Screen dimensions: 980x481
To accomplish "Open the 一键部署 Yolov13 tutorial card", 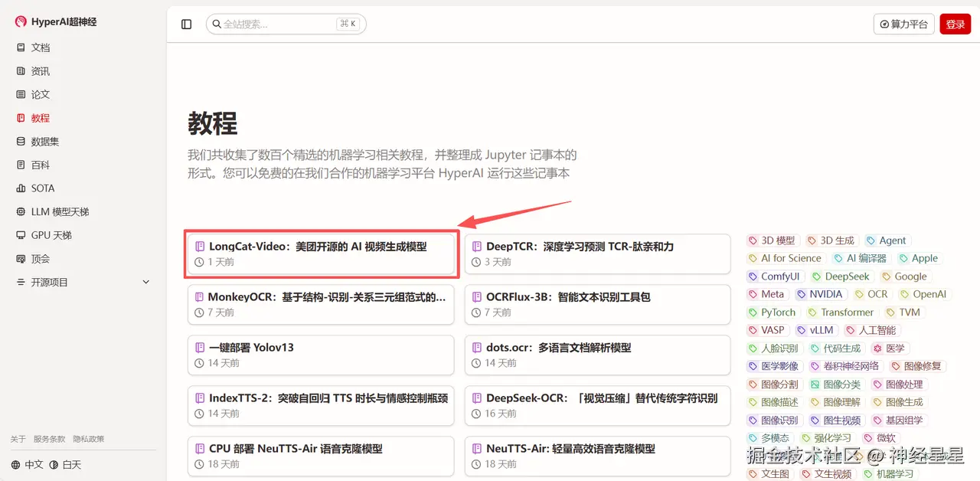I will tap(321, 355).
